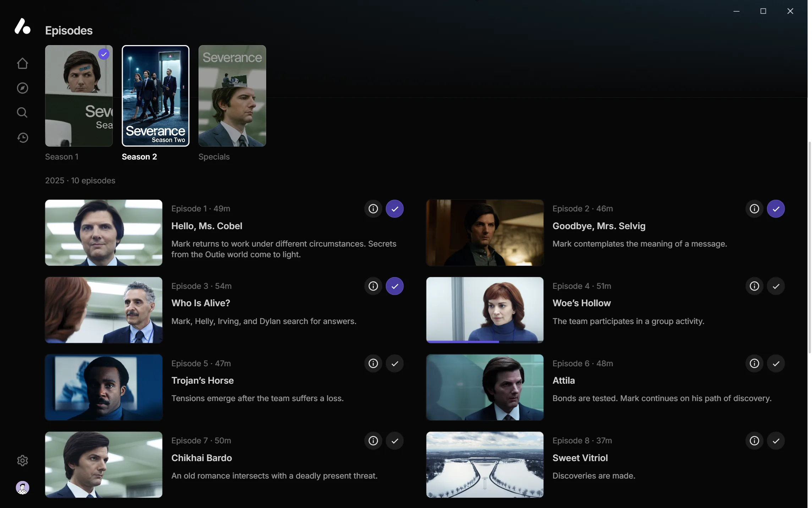Screen dimensions: 812x508
Task: Open watch History in the sidebar
Action: [x=22, y=137]
